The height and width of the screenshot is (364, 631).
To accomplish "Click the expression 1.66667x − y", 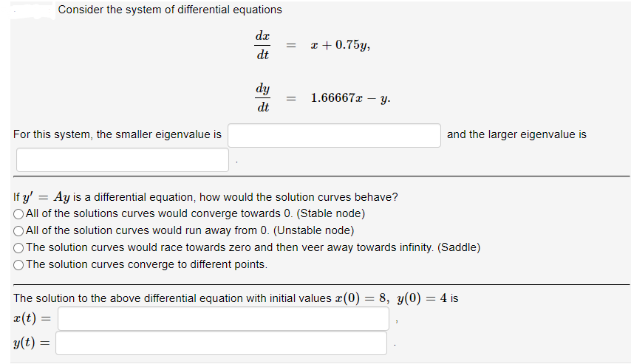I will (x=350, y=97).
